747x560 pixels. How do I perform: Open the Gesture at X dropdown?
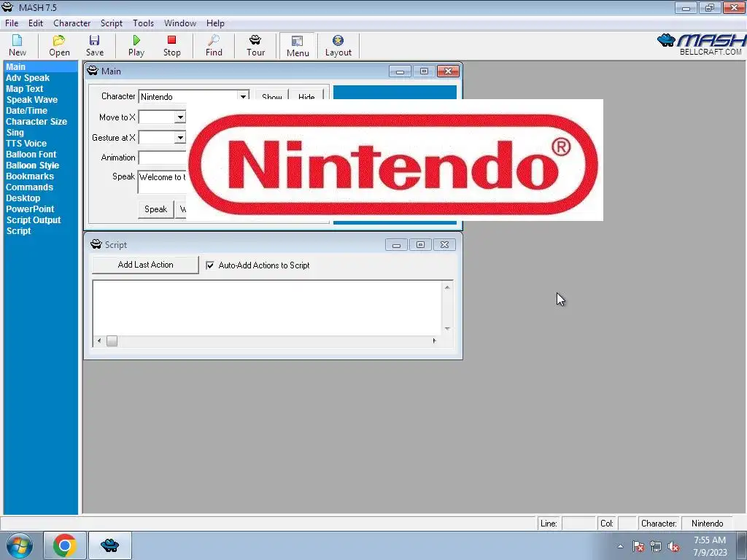[x=180, y=138]
